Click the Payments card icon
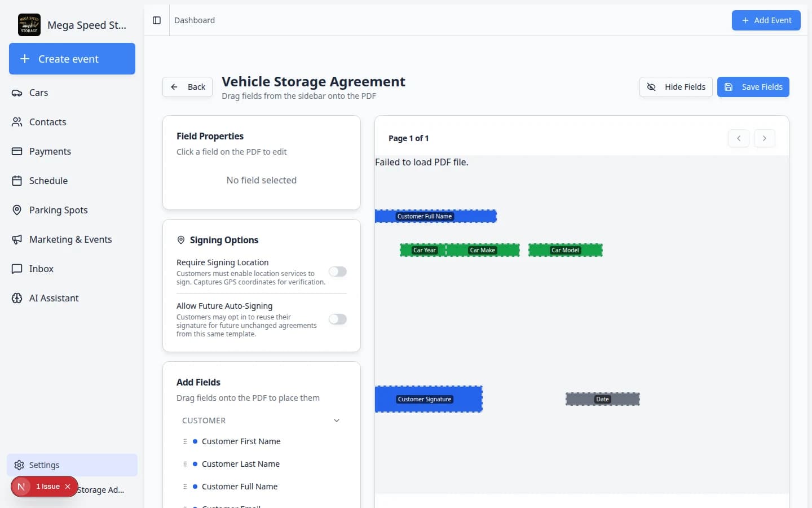 17,151
